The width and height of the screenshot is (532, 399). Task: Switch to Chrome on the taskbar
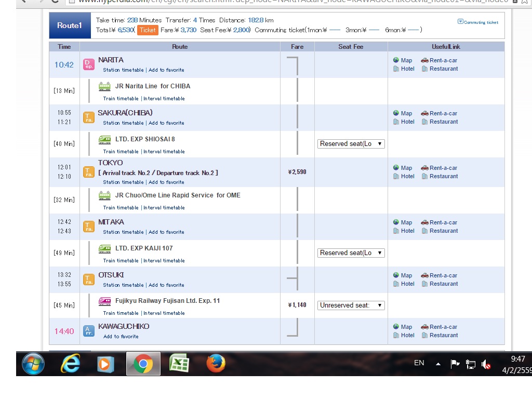[x=143, y=364]
